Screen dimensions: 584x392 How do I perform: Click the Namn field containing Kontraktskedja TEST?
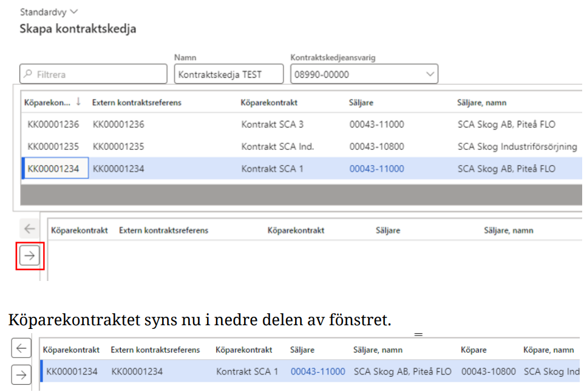pyautogui.click(x=228, y=75)
